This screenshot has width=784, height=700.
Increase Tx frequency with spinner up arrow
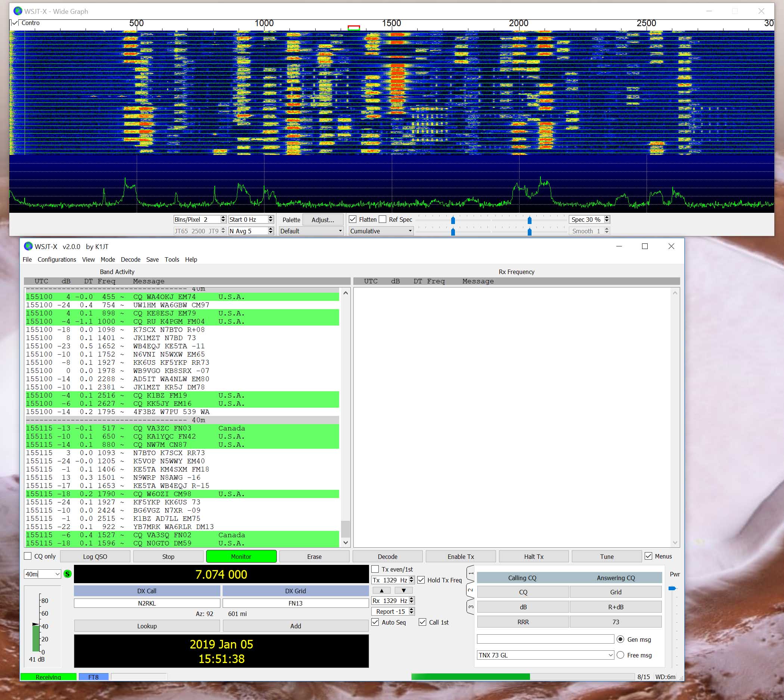[412, 578]
